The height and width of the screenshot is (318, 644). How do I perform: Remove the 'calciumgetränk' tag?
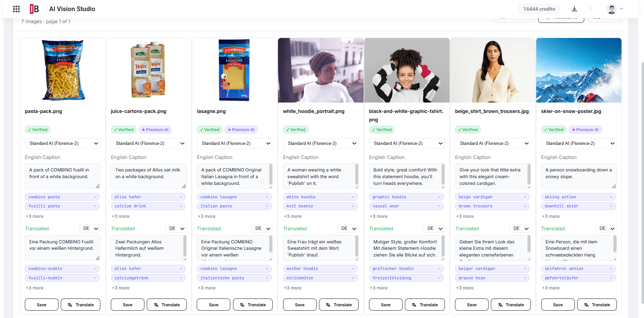[x=181, y=278]
